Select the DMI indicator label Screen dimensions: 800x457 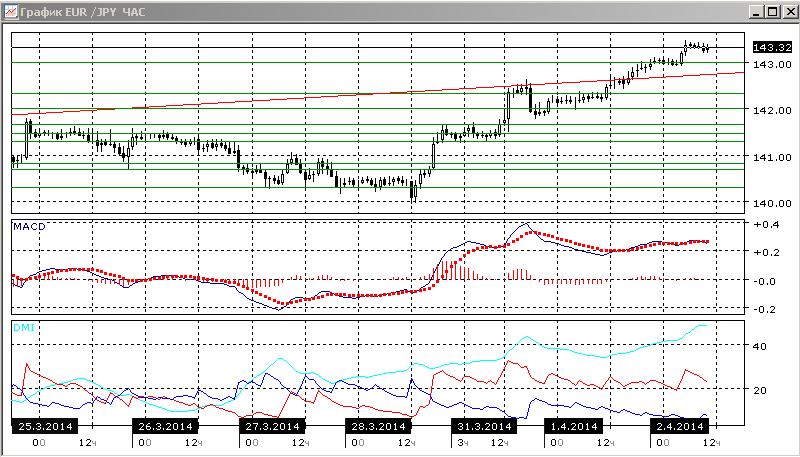click(x=23, y=327)
